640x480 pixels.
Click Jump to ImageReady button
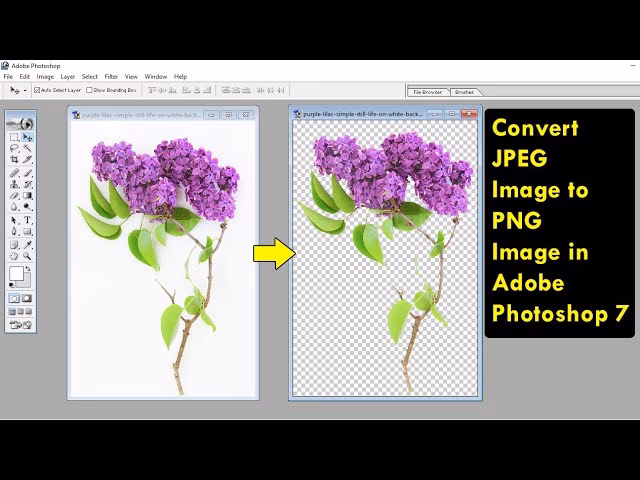(x=20, y=325)
